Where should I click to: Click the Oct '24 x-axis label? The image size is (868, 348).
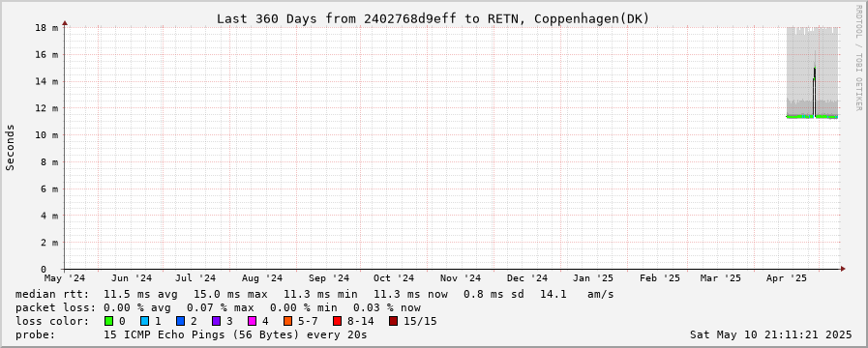tap(394, 278)
